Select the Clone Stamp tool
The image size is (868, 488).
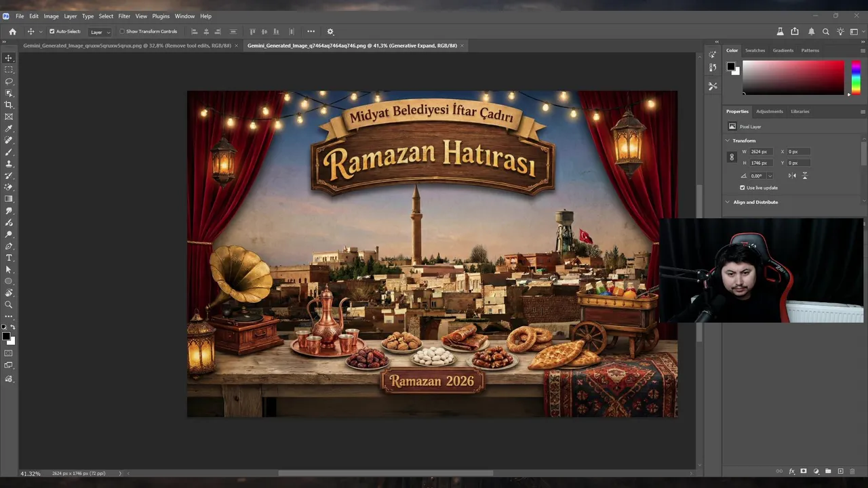pos(9,163)
